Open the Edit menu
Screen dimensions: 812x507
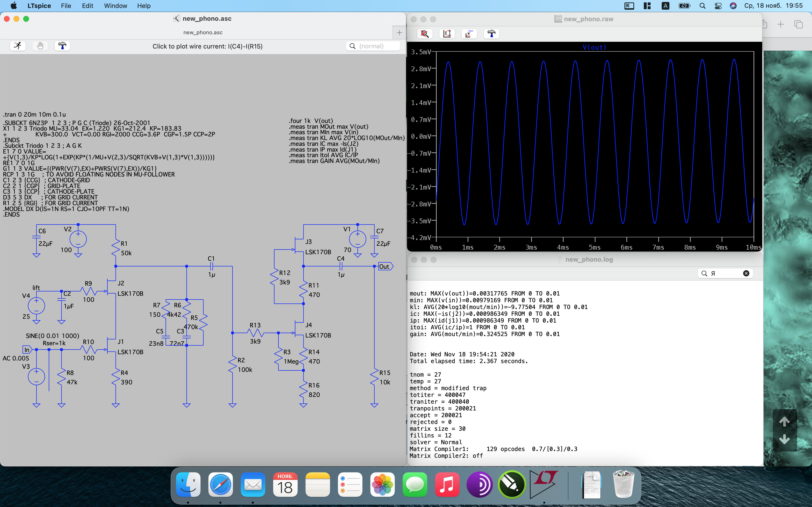point(87,6)
